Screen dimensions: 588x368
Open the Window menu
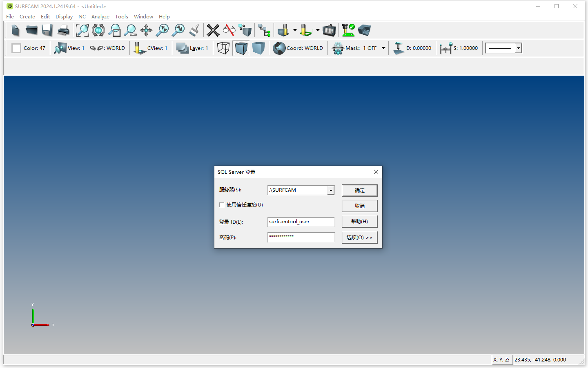click(143, 17)
